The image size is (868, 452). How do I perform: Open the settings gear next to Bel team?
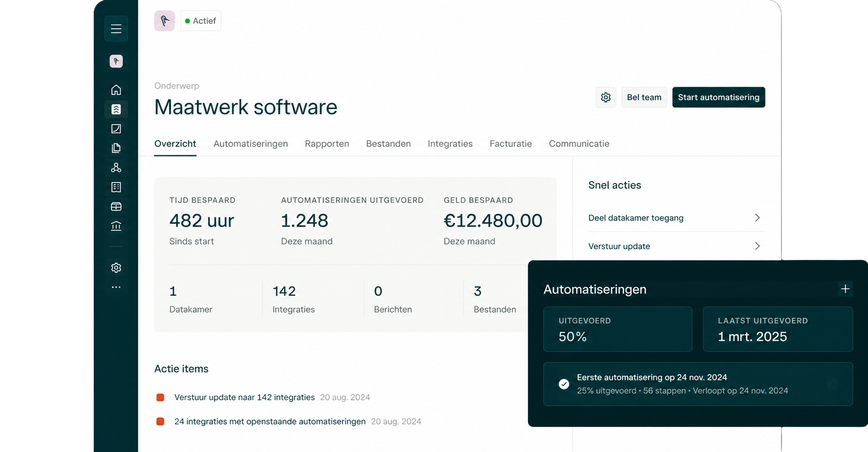(605, 97)
